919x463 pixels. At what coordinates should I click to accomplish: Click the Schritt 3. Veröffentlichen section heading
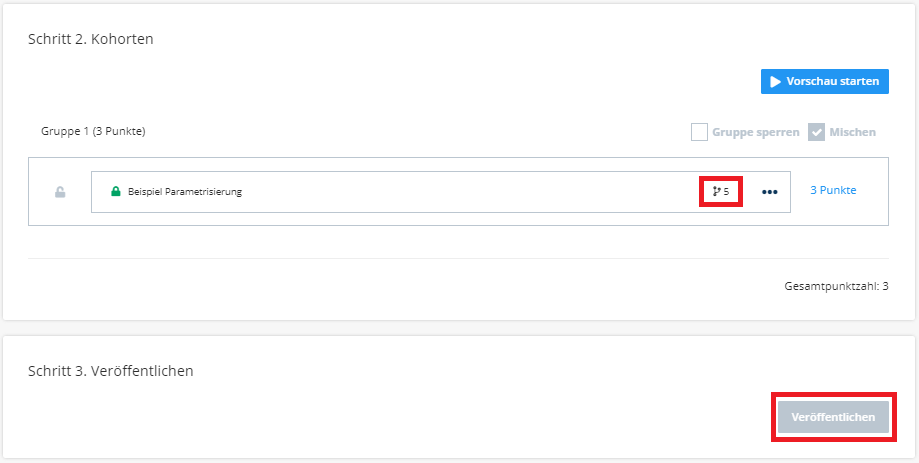click(111, 371)
